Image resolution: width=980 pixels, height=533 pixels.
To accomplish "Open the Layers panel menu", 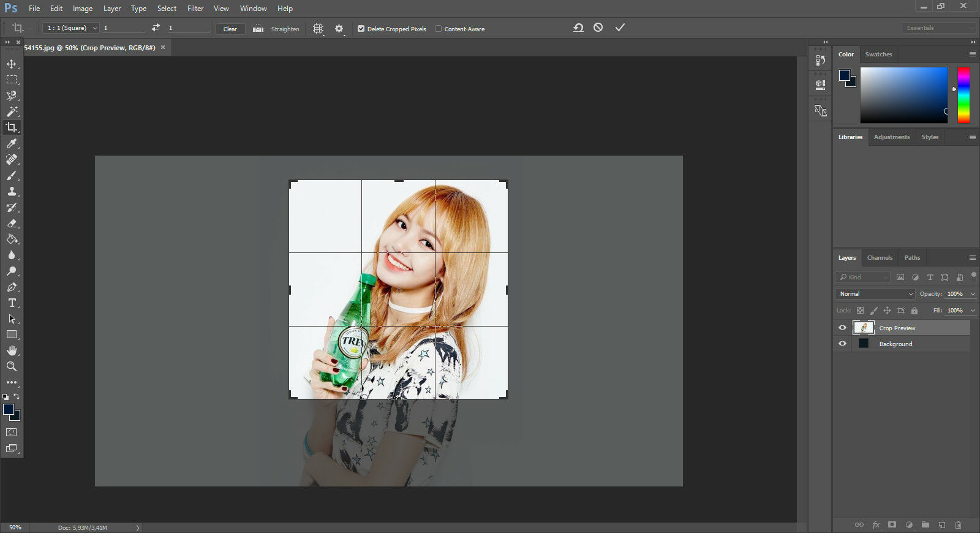I will (x=972, y=258).
